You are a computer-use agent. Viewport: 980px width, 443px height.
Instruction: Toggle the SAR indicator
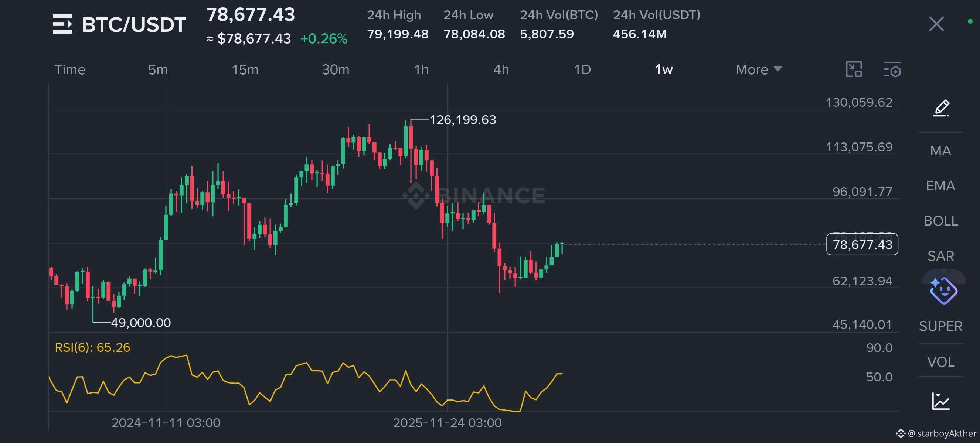[x=940, y=256]
